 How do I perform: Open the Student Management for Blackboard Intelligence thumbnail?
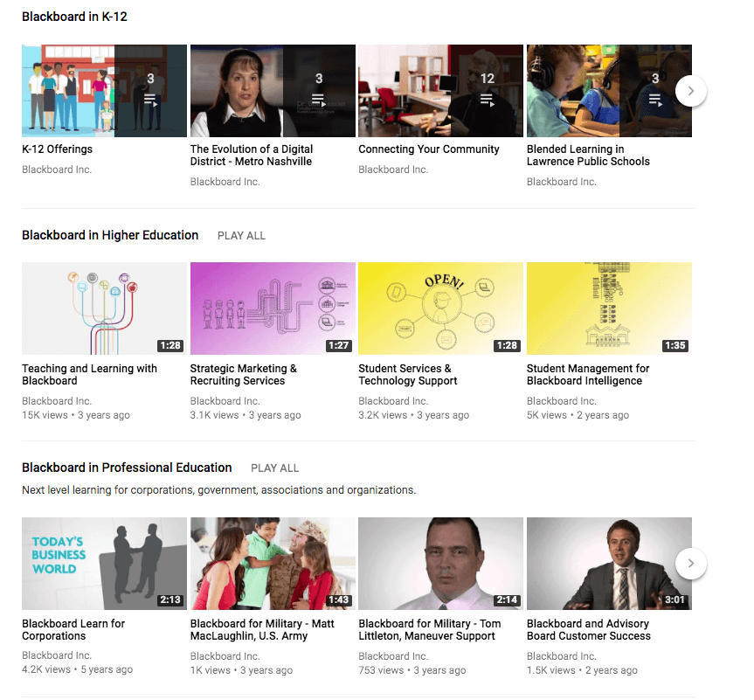pos(609,308)
